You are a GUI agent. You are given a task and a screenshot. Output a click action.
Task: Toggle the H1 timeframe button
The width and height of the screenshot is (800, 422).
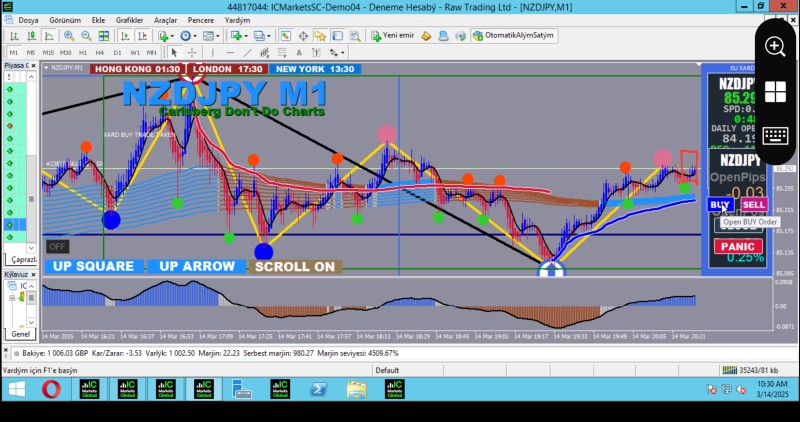click(83, 53)
